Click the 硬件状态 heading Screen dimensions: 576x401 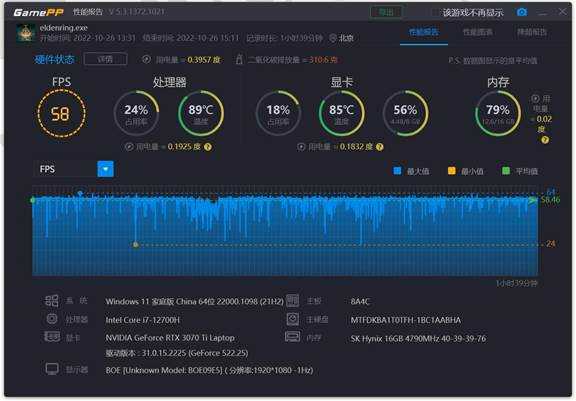(x=54, y=59)
